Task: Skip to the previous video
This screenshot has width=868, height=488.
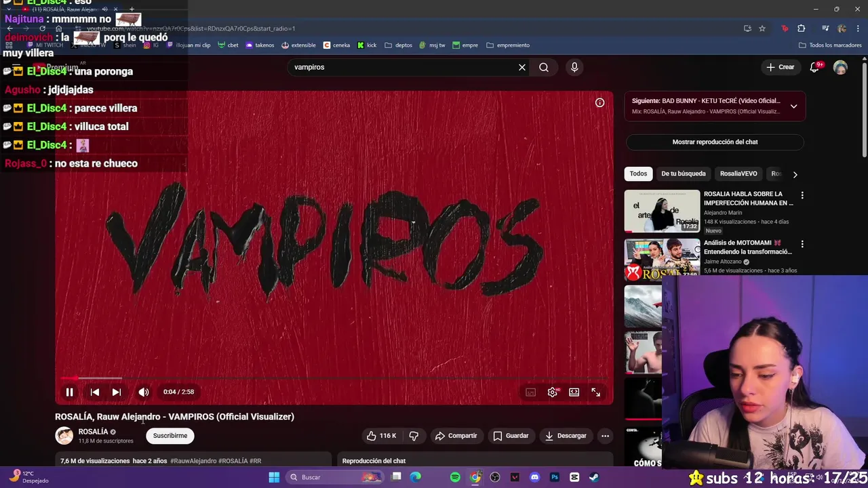Action: click(x=95, y=392)
